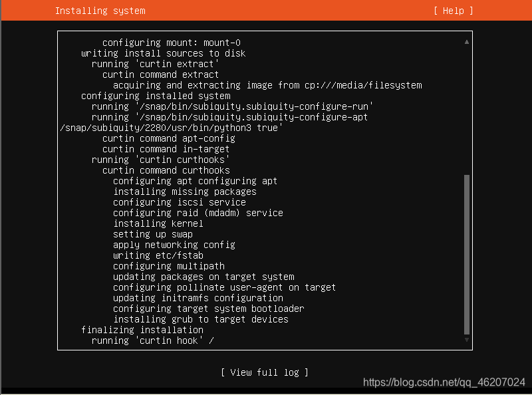Viewport: 532px width, 395px height.
Task: Select 'apply networking config' line
Action: (174, 245)
